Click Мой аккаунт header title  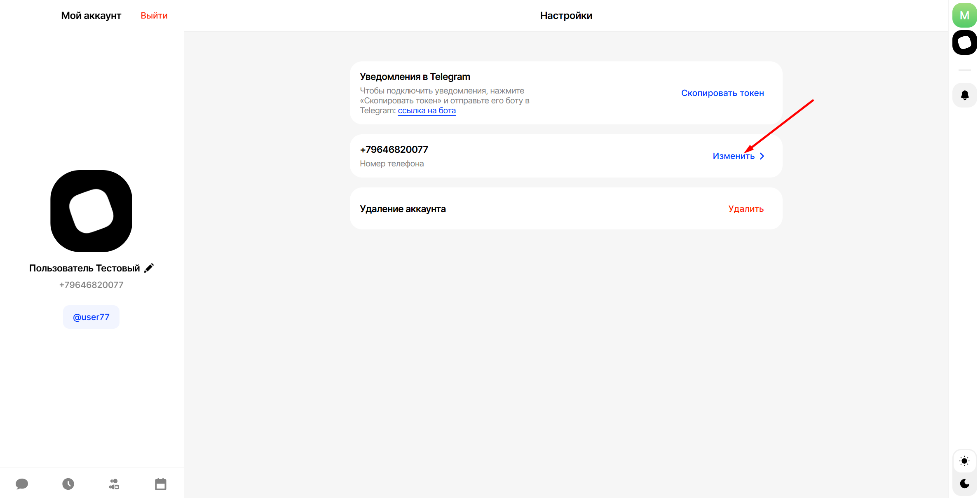click(x=91, y=16)
